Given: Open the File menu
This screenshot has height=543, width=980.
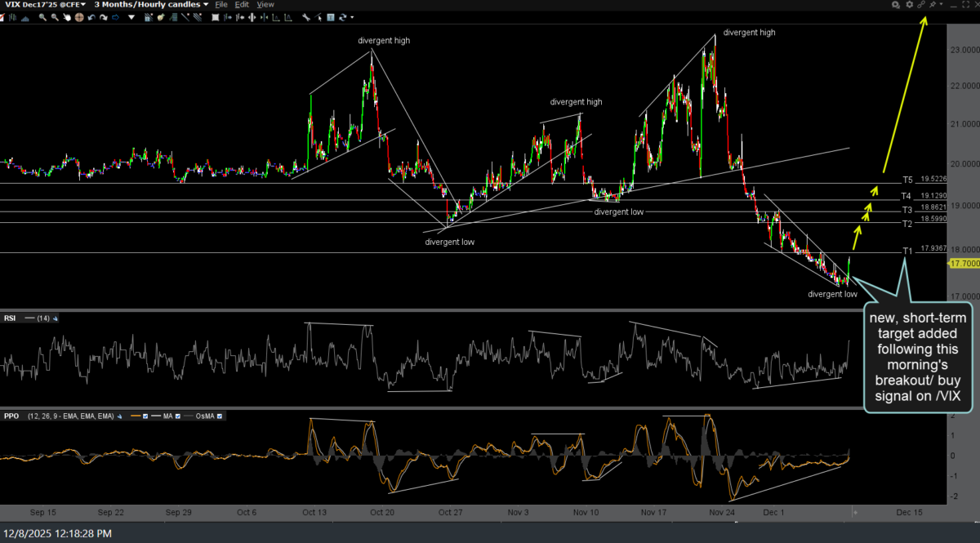Looking at the screenshot, I should pyautogui.click(x=220, y=4).
